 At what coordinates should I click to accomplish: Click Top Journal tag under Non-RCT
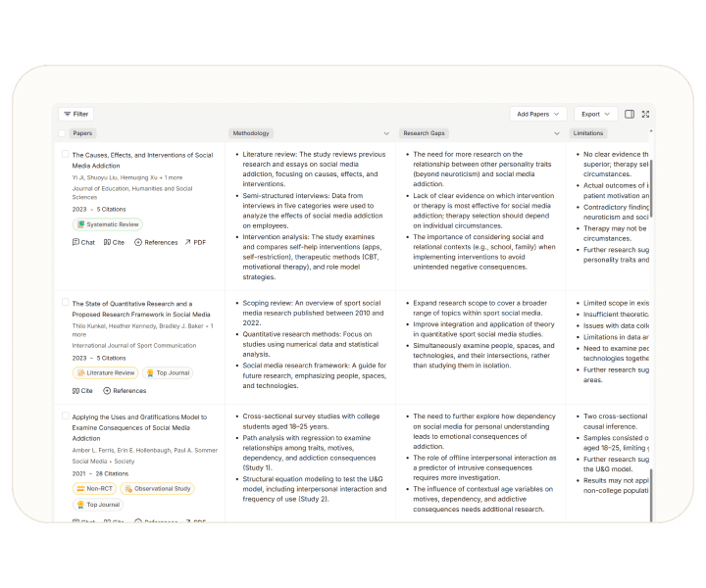tap(98, 505)
